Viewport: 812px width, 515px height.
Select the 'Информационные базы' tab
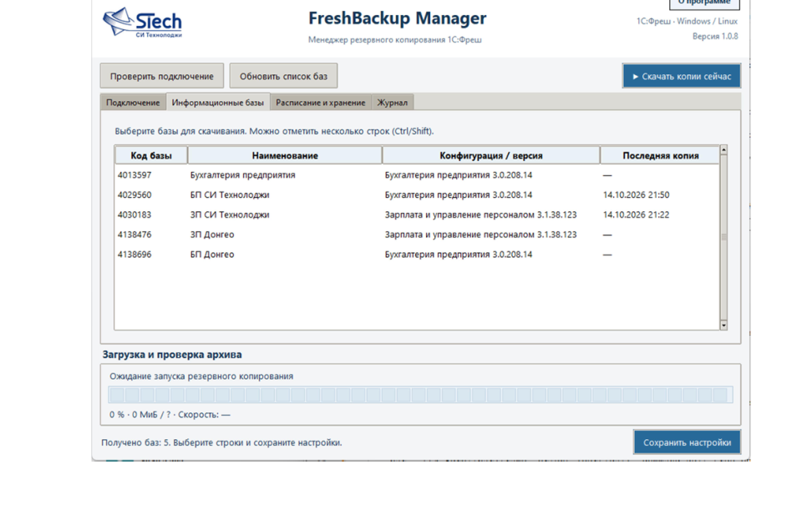(218, 103)
